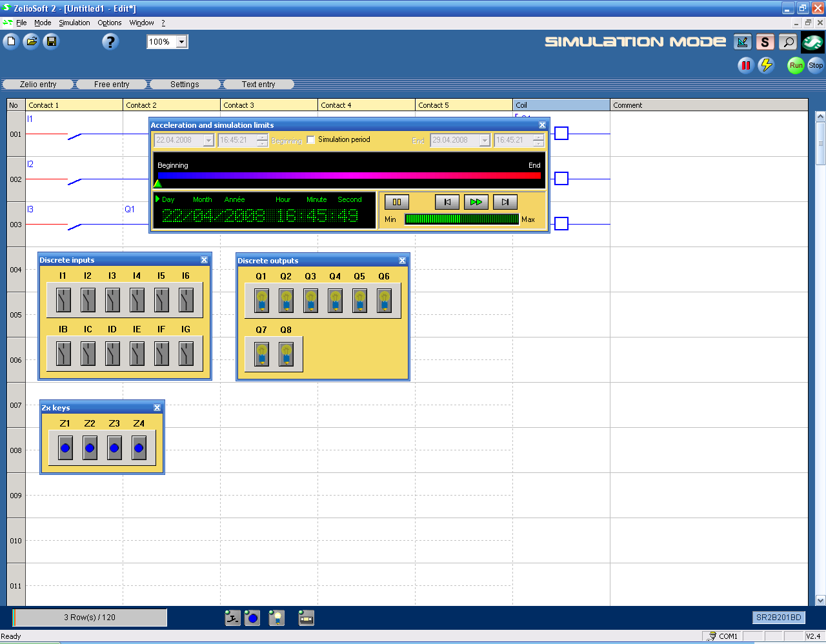Show module front panel icon in bottom bar
The width and height of the screenshot is (826, 644).
click(307, 618)
